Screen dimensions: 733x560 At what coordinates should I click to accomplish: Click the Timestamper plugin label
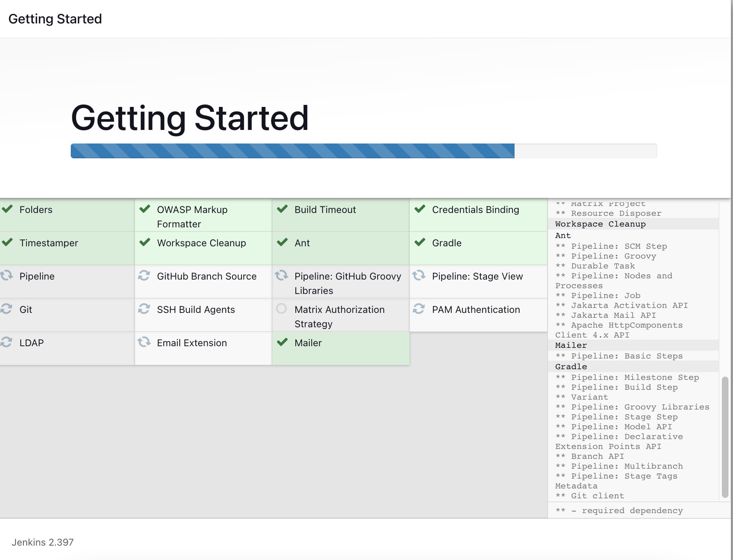tap(49, 243)
